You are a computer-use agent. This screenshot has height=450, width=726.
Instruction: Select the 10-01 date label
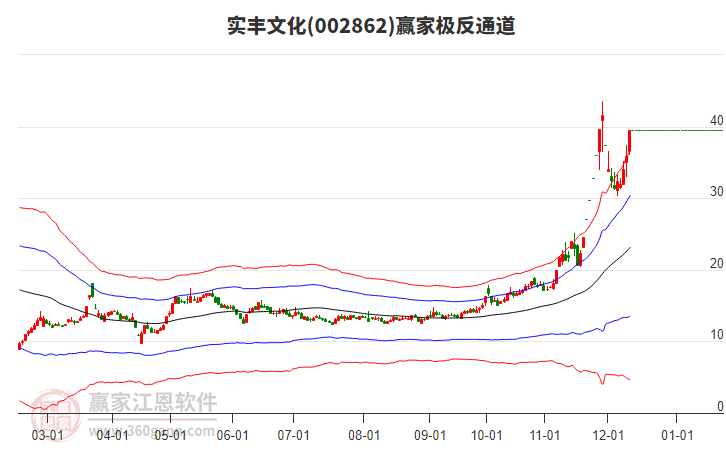(487, 436)
